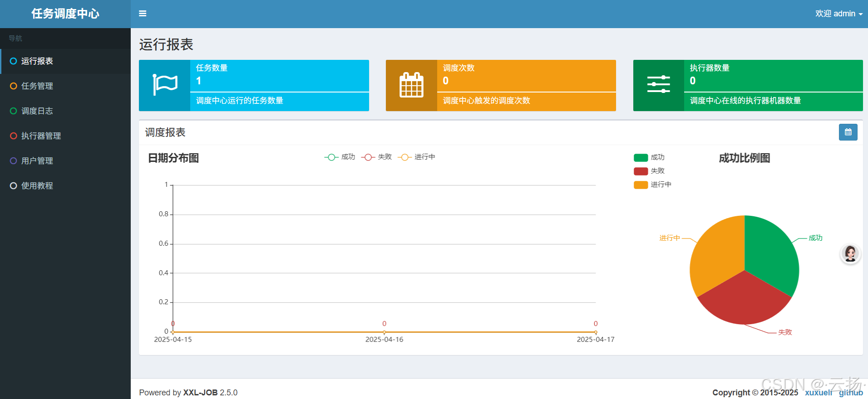The width and height of the screenshot is (868, 399).
Task: Click the purple circle icon beside 用户管理
Action: point(13,161)
